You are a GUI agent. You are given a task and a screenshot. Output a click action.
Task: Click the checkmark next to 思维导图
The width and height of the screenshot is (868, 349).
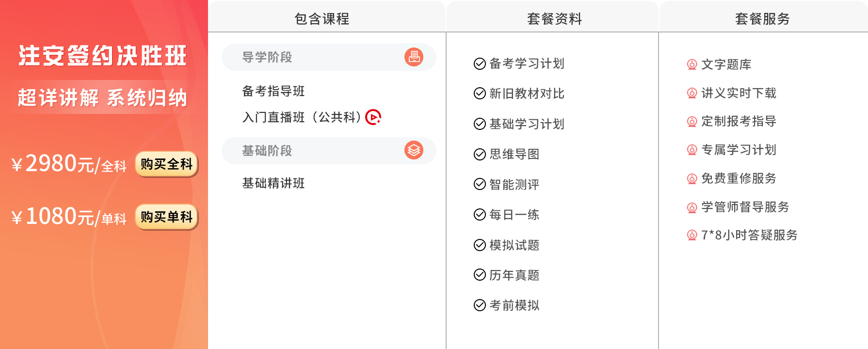(x=480, y=154)
